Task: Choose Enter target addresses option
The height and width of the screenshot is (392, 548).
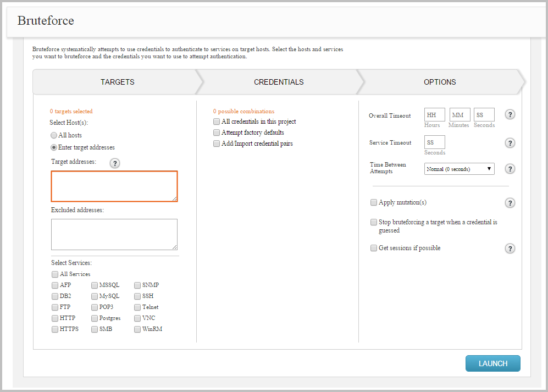Action: pyautogui.click(x=54, y=147)
